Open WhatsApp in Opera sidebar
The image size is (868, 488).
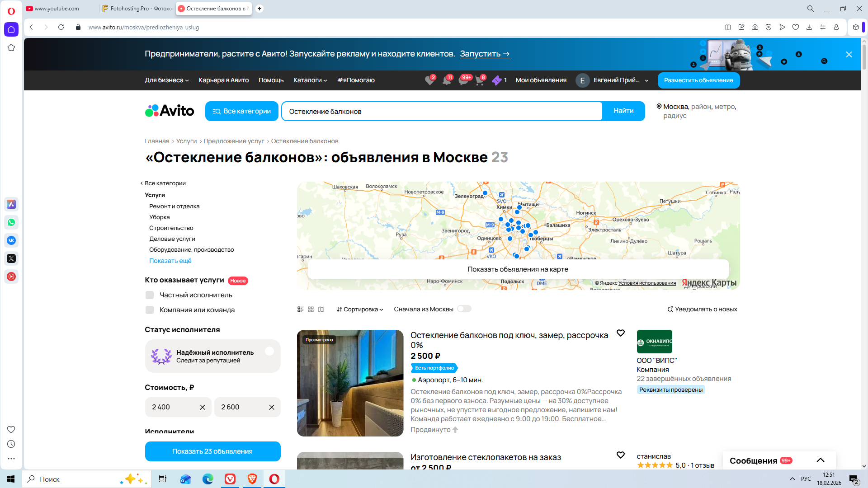[11, 222]
